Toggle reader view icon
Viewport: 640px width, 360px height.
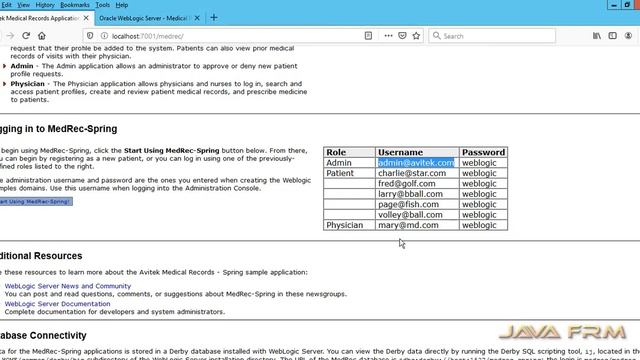tap(368, 36)
